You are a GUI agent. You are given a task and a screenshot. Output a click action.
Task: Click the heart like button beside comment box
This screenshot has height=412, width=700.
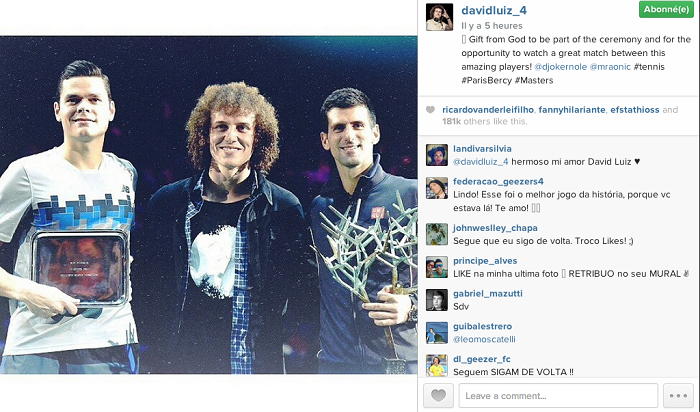(x=438, y=395)
